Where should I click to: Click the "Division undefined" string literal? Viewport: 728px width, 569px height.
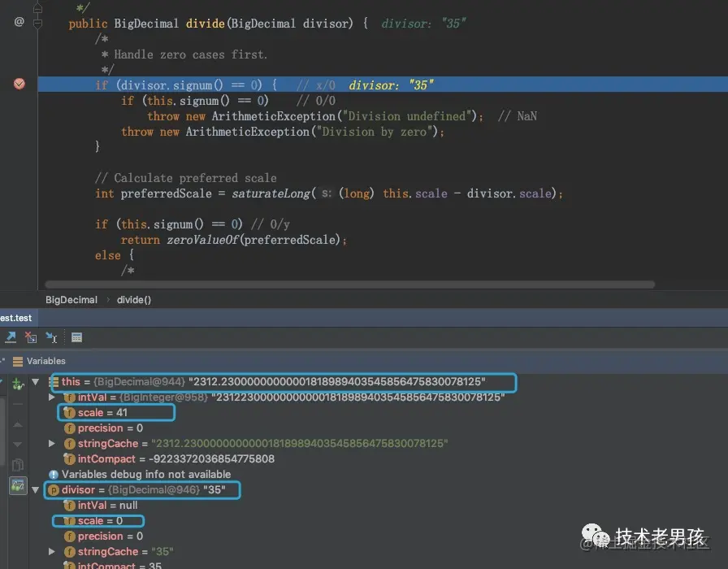coord(407,116)
